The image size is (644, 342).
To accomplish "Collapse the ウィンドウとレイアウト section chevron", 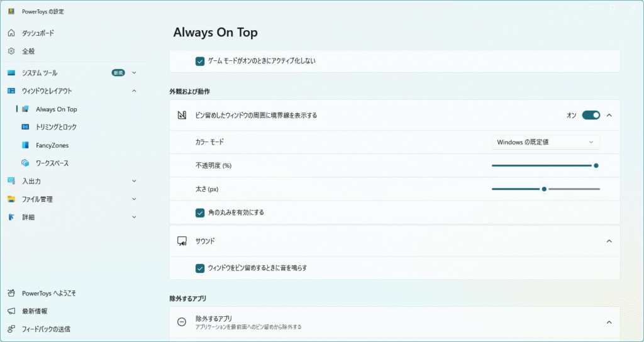I will click(x=134, y=91).
